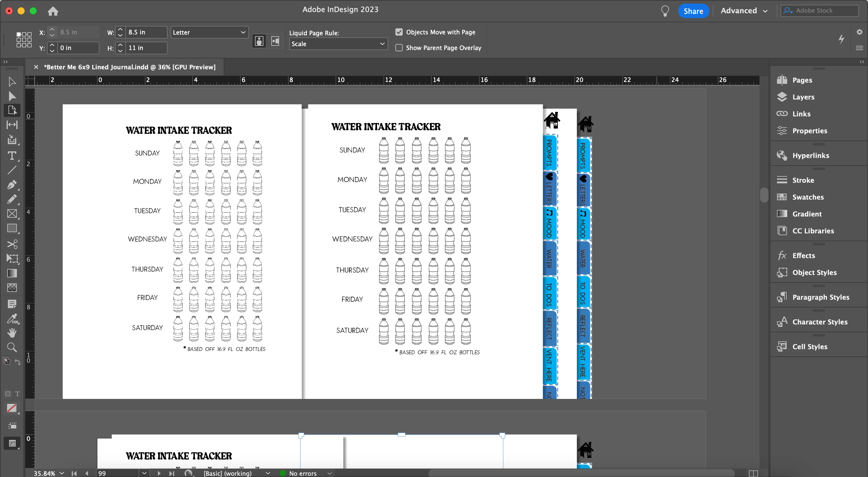Select the Zoom tool
Screen dimensions: 868x477
[x=12, y=347]
